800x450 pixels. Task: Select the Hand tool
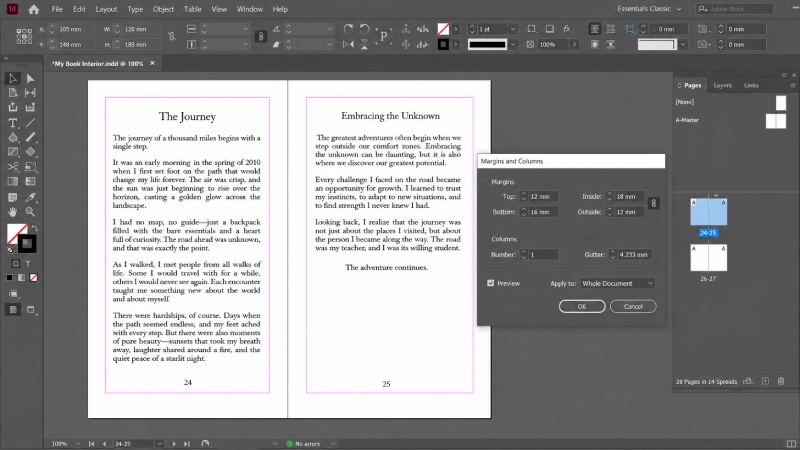pos(13,212)
